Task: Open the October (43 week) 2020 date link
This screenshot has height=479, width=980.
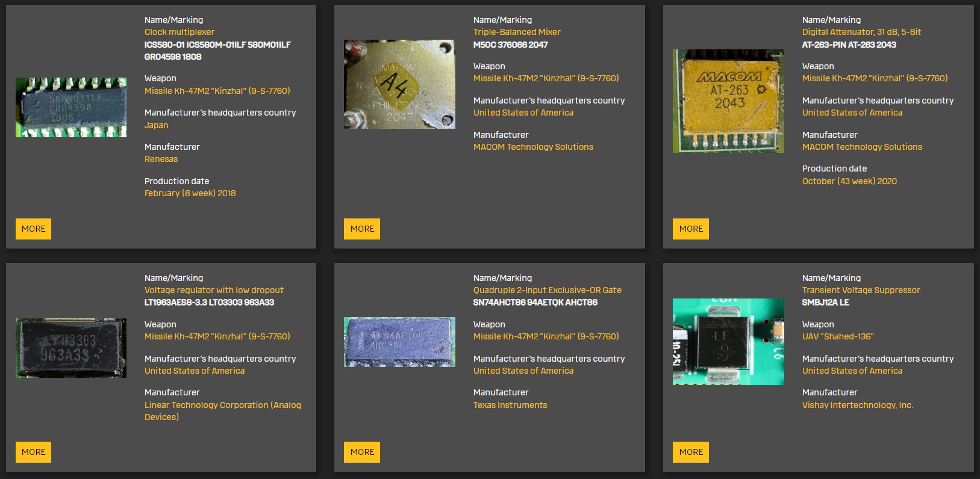Action: [849, 181]
